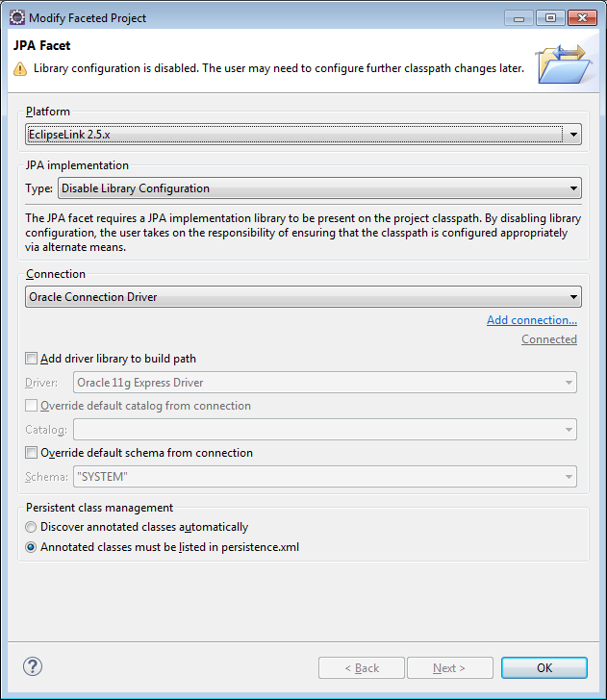Minimize the Modify Faceted Project window

[522, 16]
